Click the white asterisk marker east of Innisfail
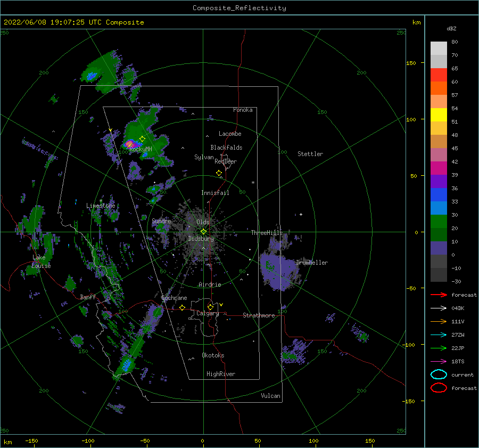 pyautogui.click(x=253, y=183)
